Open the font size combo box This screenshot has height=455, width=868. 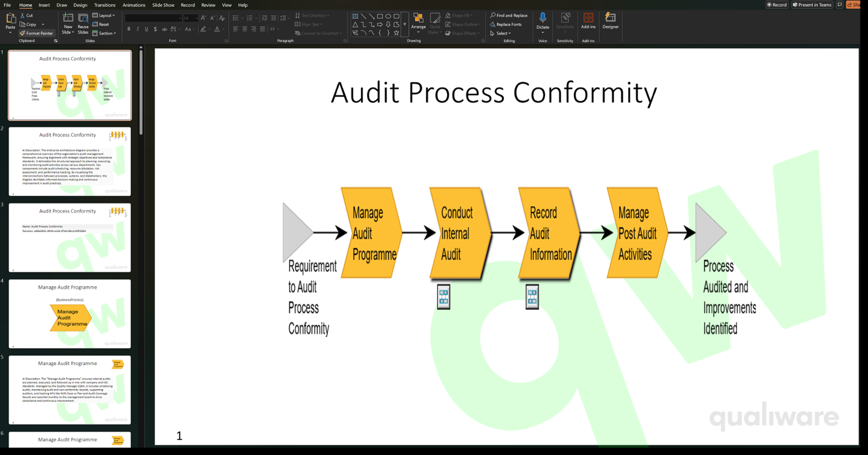click(x=190, y=18)
